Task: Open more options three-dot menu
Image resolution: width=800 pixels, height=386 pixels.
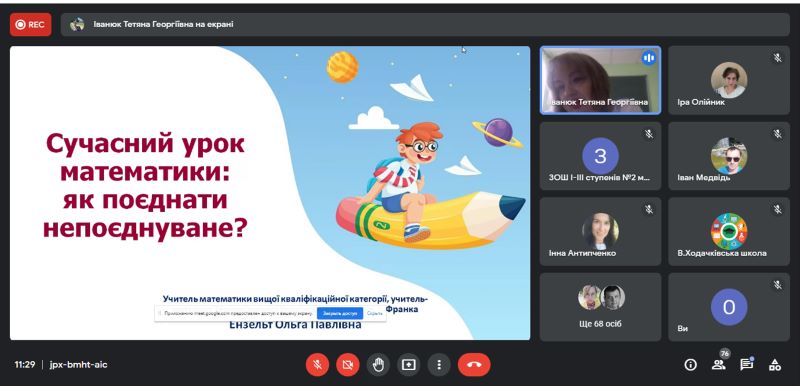Action: pyautogui.click(x=439, y=365)
